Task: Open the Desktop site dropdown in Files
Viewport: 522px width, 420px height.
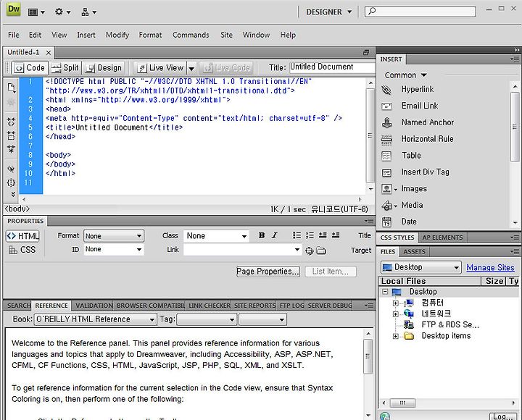Action: [420, 267]
